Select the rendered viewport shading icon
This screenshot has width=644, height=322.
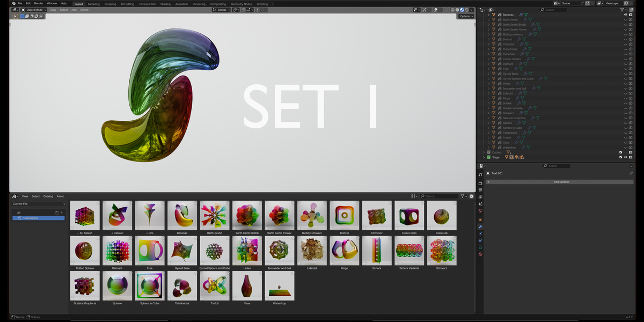467,10
